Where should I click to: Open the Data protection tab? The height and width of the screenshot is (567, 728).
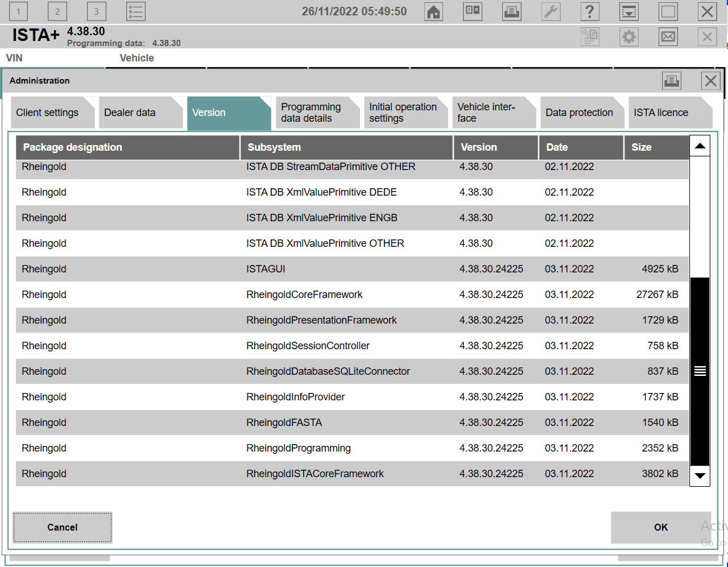click(582, 113)
